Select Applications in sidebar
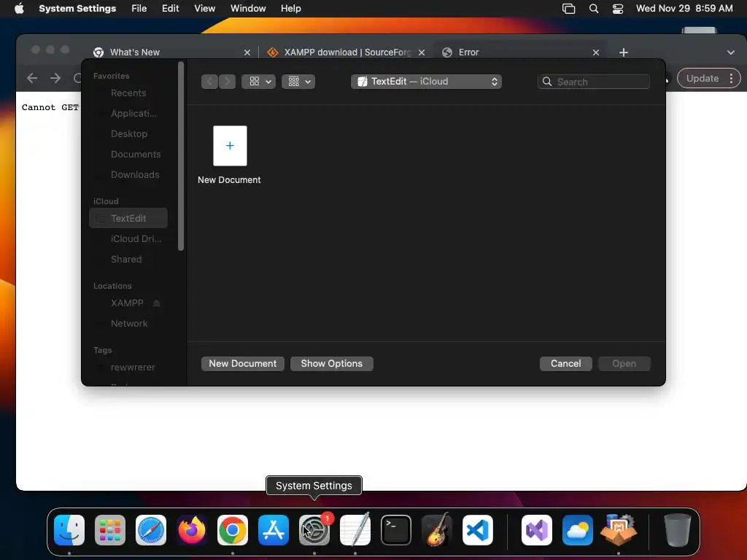747x560 pixels. 128,113
